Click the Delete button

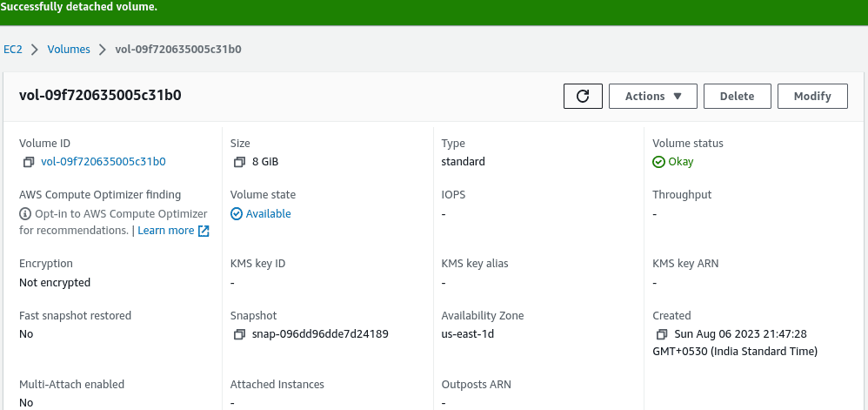tap(737, 97)
